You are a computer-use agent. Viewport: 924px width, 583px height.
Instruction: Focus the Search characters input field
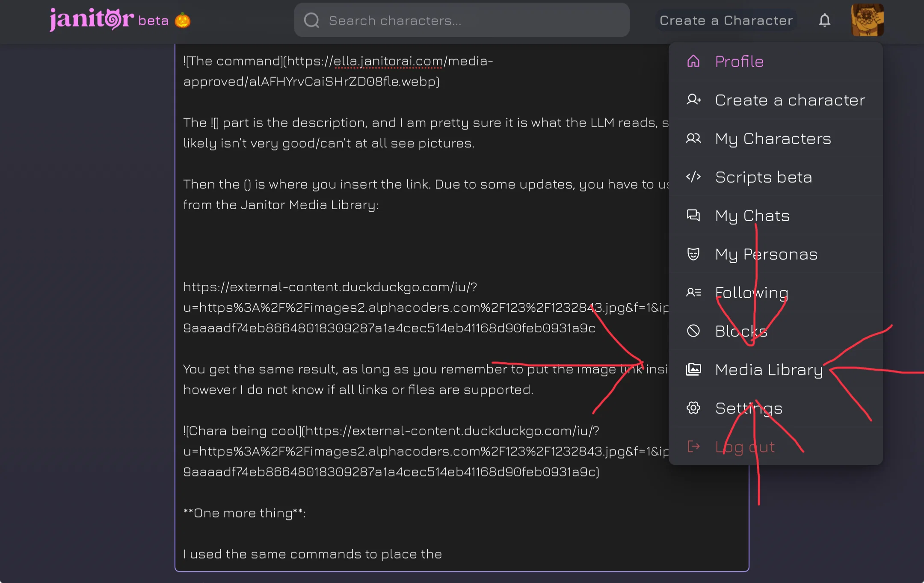pyautogui.click(x=462, y=20)
